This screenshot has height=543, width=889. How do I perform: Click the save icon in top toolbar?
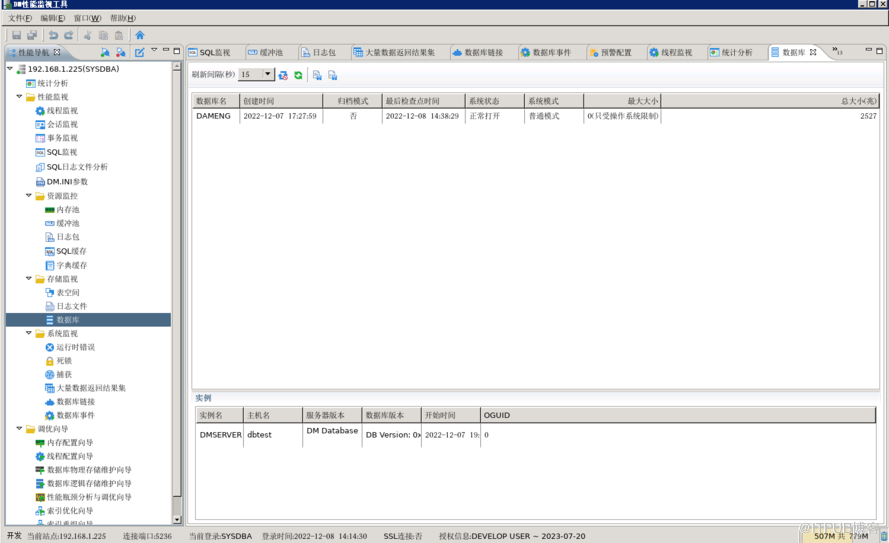tap(16, 35)
